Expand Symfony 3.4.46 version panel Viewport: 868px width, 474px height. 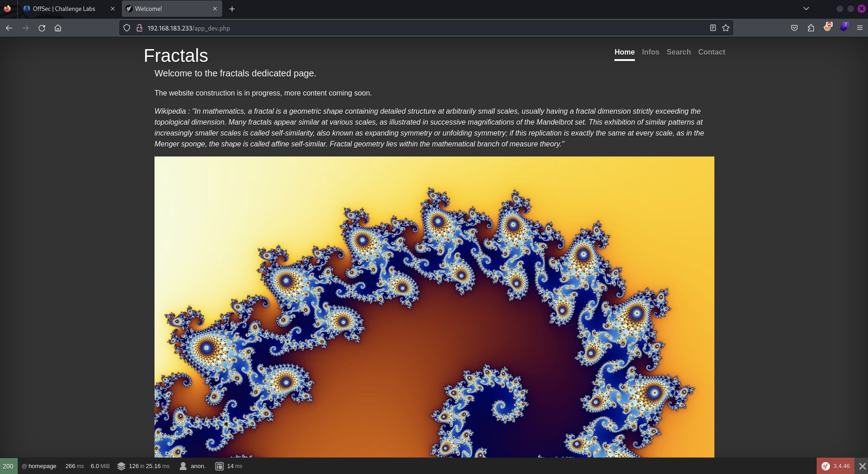[835, 466]
